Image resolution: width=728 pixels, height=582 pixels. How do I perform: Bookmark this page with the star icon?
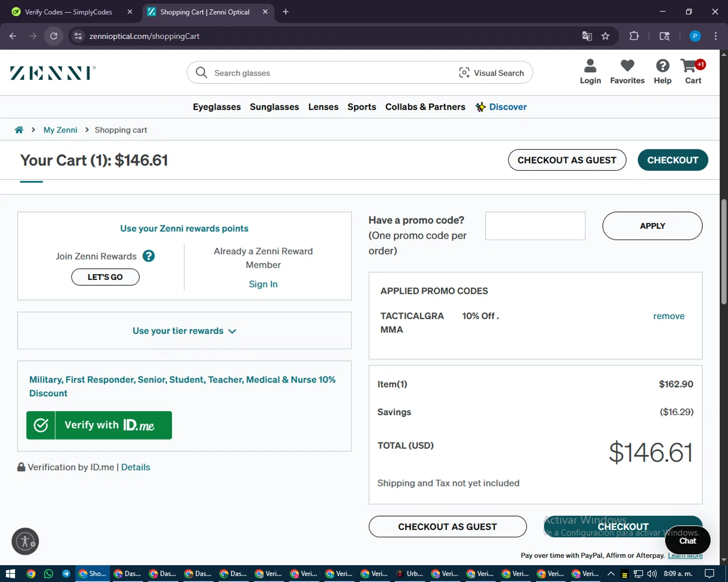(605, 36)
